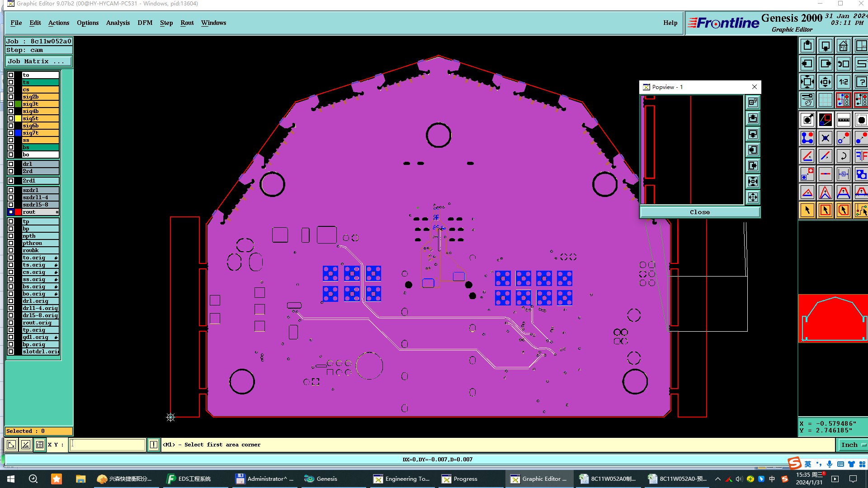Click the XY coordinate input field
Viewport: 868px width, 488px height.
(108, 445)
